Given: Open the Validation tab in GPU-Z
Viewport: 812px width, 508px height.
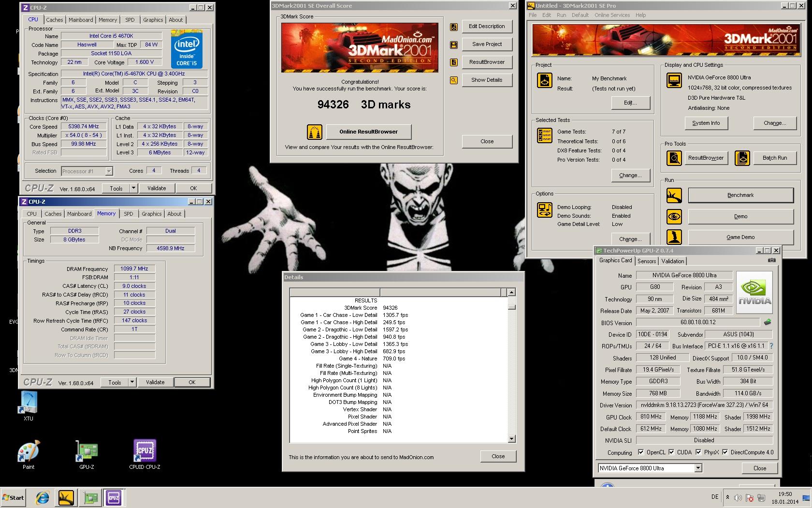Looking at the screenshot, I should tap(673, 261).
